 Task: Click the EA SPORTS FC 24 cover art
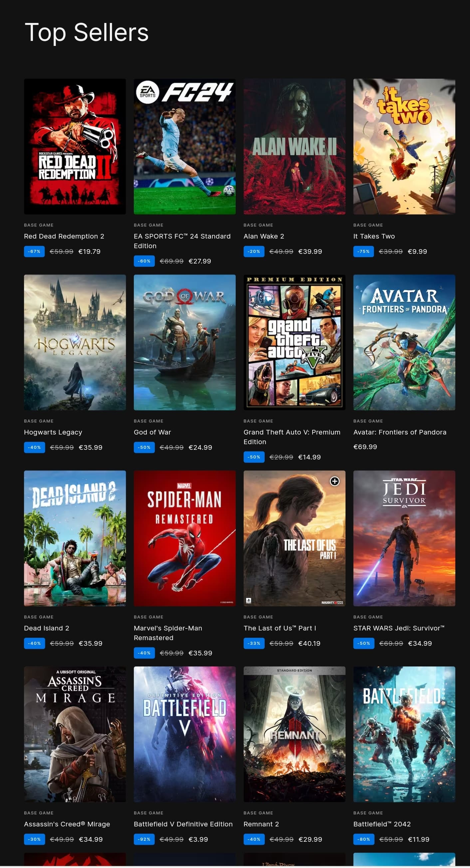(184, 147)
